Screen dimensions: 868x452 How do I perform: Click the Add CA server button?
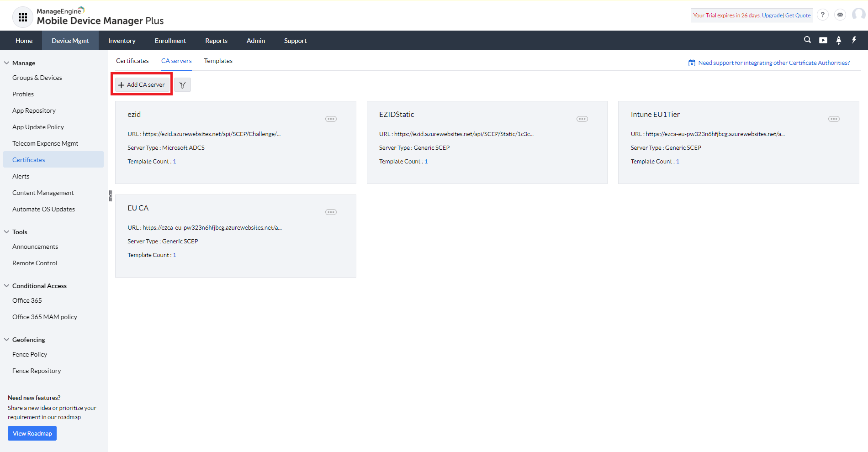click(x=142, y=85)
